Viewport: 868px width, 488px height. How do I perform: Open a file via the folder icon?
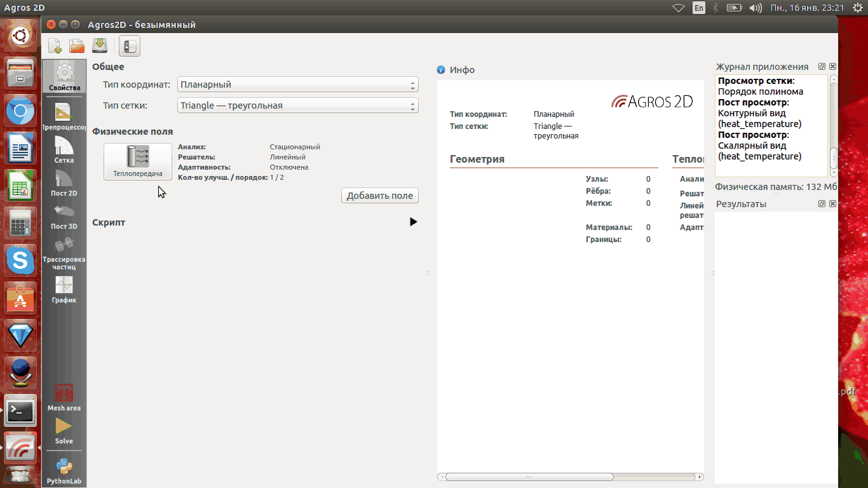(77, 46)
